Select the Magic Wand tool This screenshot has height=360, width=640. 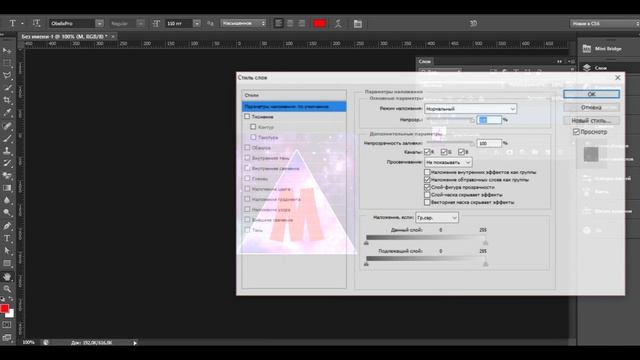coord(7,88)
